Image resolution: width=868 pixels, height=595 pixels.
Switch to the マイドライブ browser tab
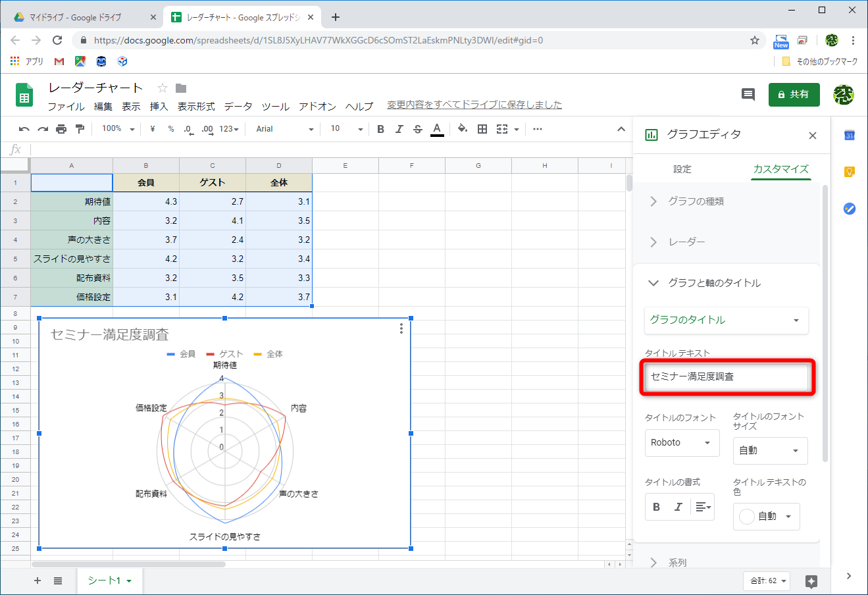(76, 18)
